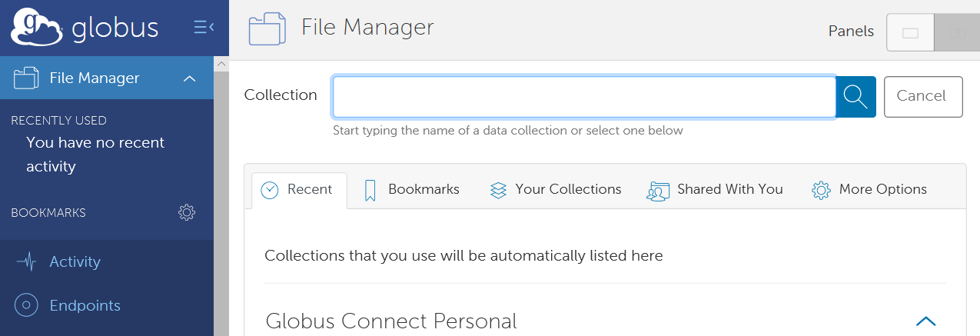Click More Options gear icon
Image resolution: width=980 pixels, height=336 pixels.
[x=821, y=190]
